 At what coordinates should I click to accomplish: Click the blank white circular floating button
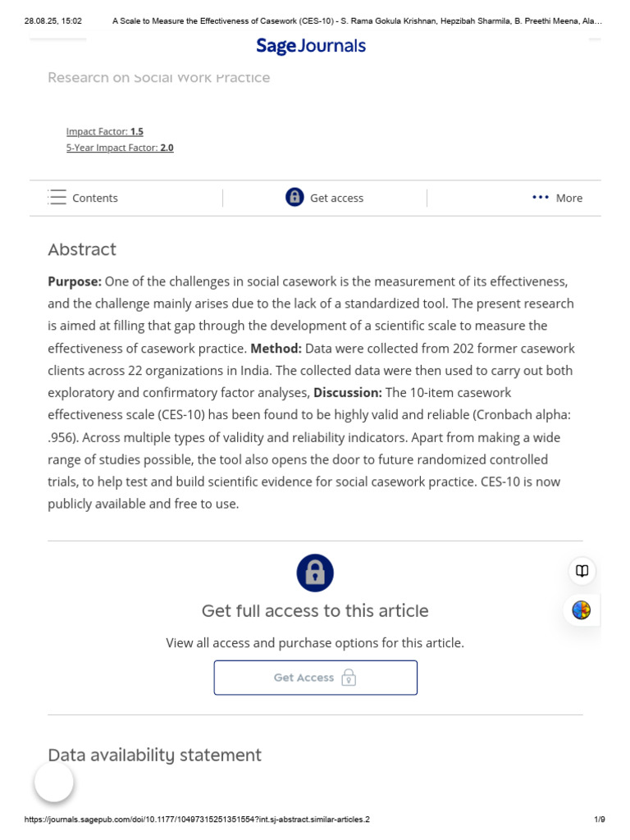pyautogui.click(x=54, y=782)
